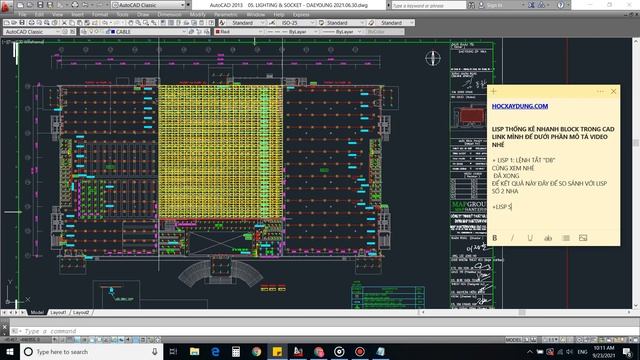640x360 pixels.
Task: Open the File menu
Action: click(x=22, y=14)
